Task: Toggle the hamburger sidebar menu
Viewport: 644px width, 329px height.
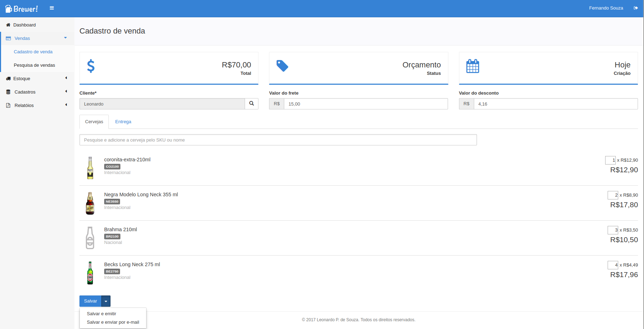Action: (x=52, y=8)
